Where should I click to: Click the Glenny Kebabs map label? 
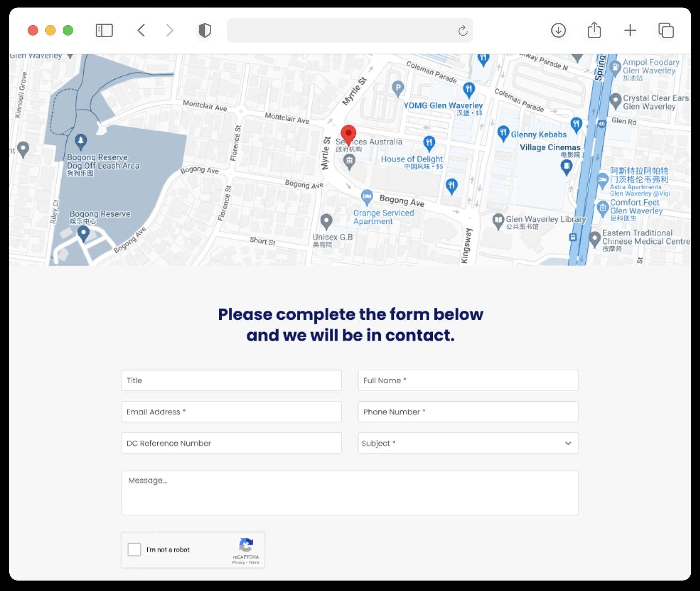click(x=539, y=135)
